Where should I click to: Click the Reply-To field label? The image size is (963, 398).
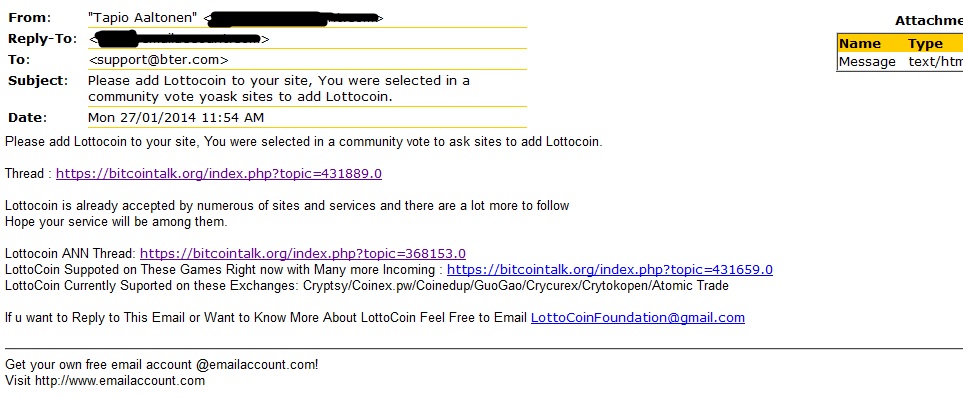point(42,39)
